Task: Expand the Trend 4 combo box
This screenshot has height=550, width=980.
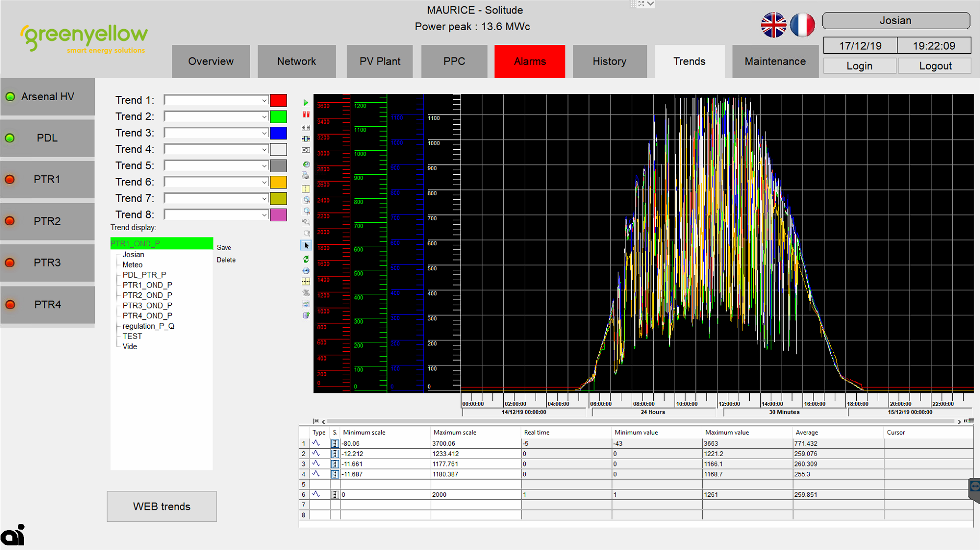Action: coord(264,150)
